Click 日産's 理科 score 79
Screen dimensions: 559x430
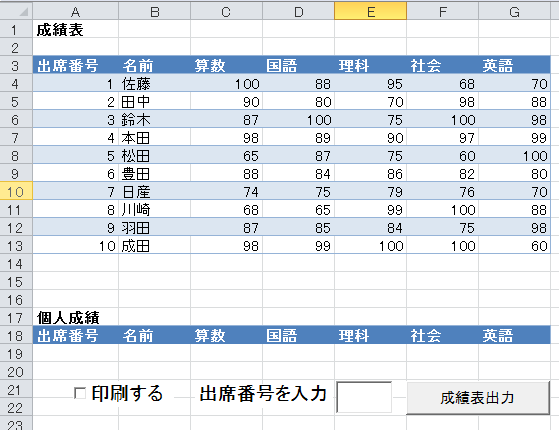pos(370,191)
